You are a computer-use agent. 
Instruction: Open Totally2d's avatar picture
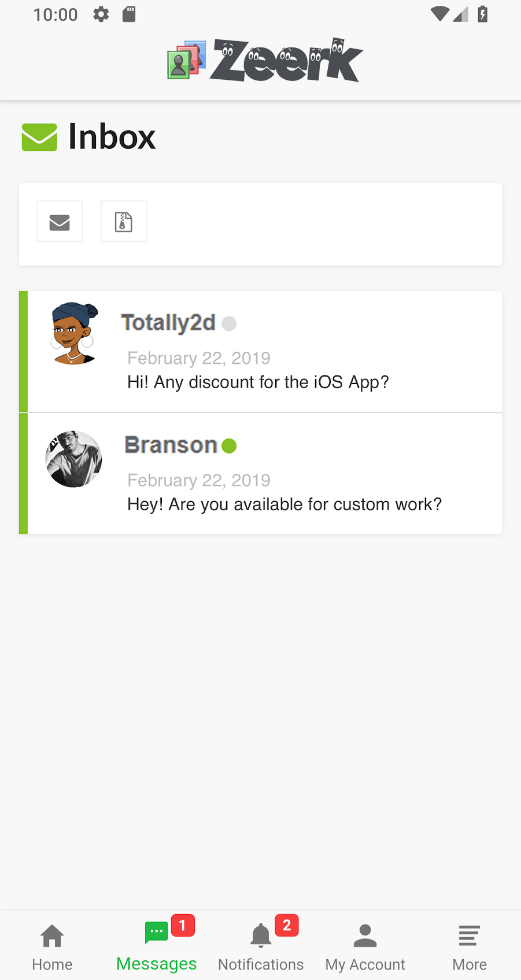[73, 333]
